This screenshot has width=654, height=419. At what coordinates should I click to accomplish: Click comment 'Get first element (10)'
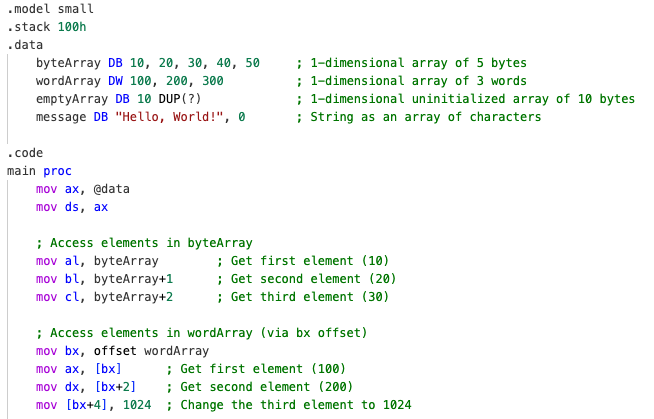point(309,261)
